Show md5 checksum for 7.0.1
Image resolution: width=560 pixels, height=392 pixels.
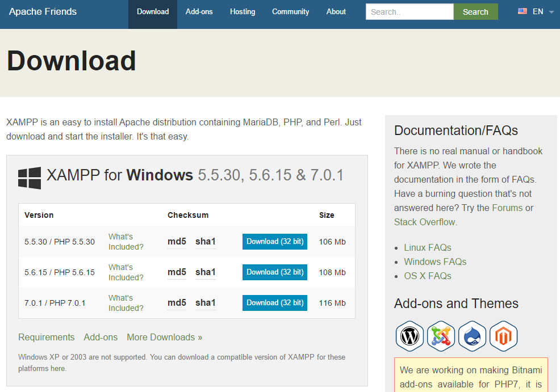point(177,303)
